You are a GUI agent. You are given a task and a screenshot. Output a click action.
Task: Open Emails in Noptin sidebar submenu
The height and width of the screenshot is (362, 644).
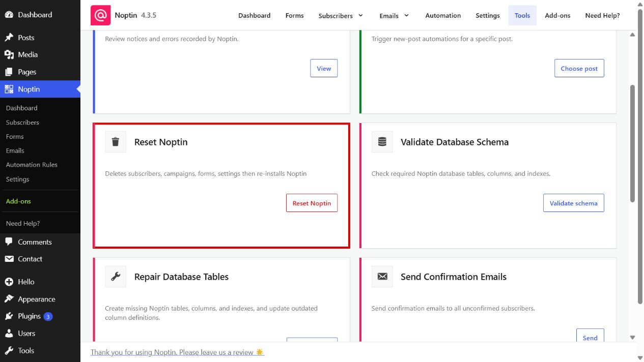(x=15, y=150)
